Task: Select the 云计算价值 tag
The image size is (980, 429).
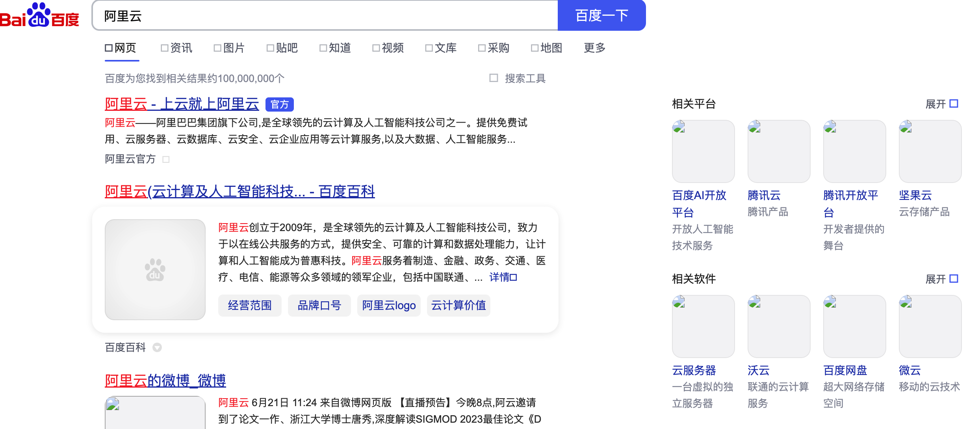Action: pyautogui.click(x=458, y=306)
